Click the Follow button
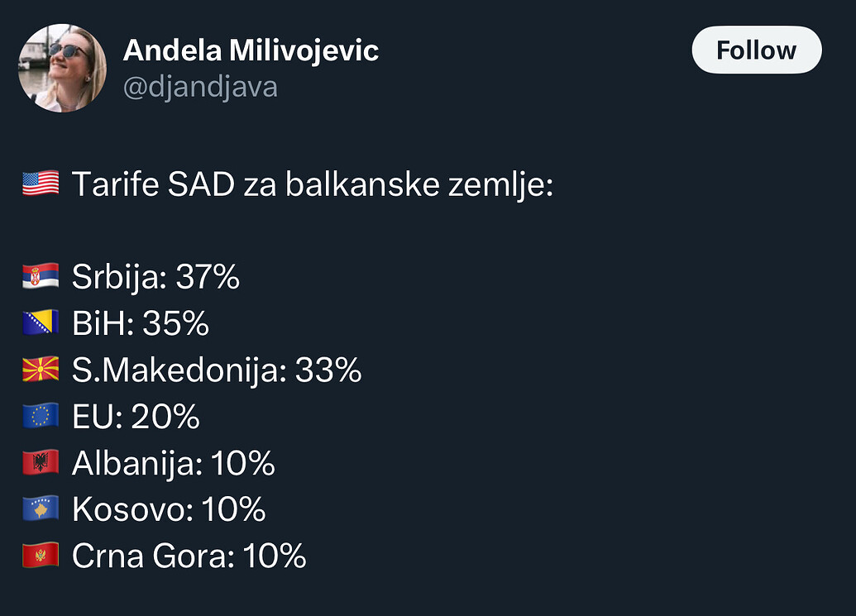 pyautogui.click(x=756, y=50)
